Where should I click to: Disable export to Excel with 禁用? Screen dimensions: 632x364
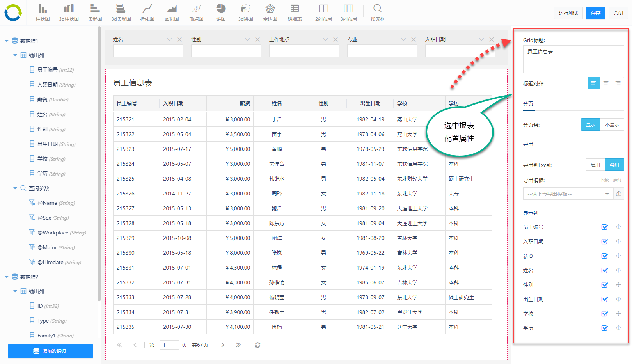614,165
